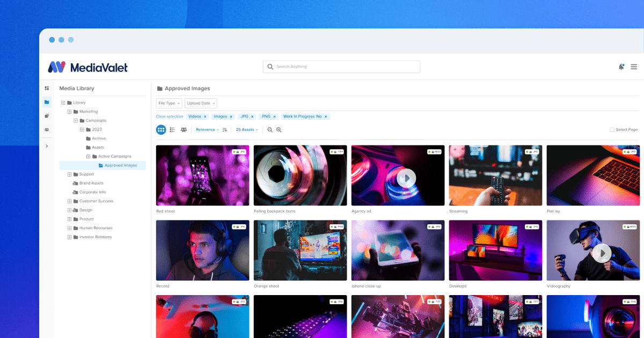
Task: Click the Clear selection link
Action: [x=170, y=116]
